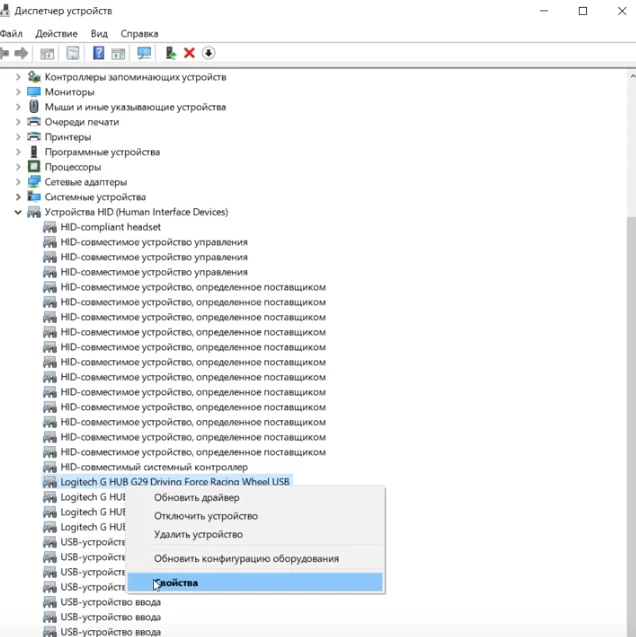Choose Обновить драйвер from context menu

(196, 498)
